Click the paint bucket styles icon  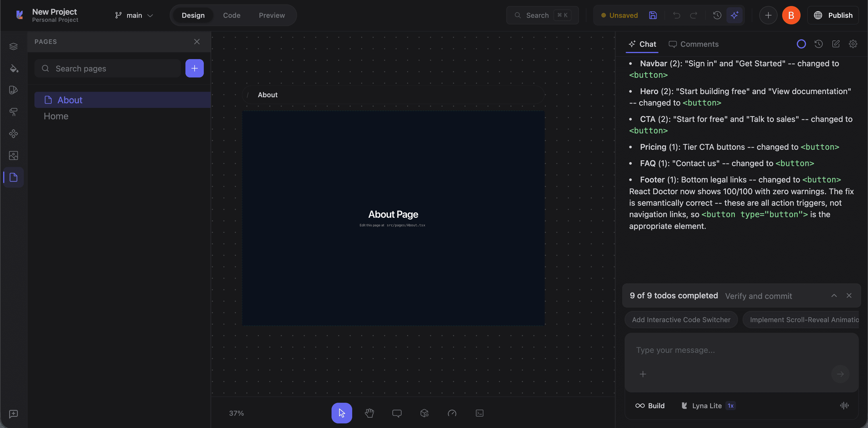13,68
